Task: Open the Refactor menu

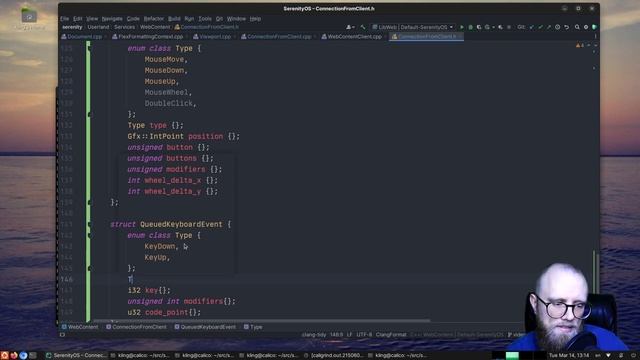Action: click(x=153, y=19)
